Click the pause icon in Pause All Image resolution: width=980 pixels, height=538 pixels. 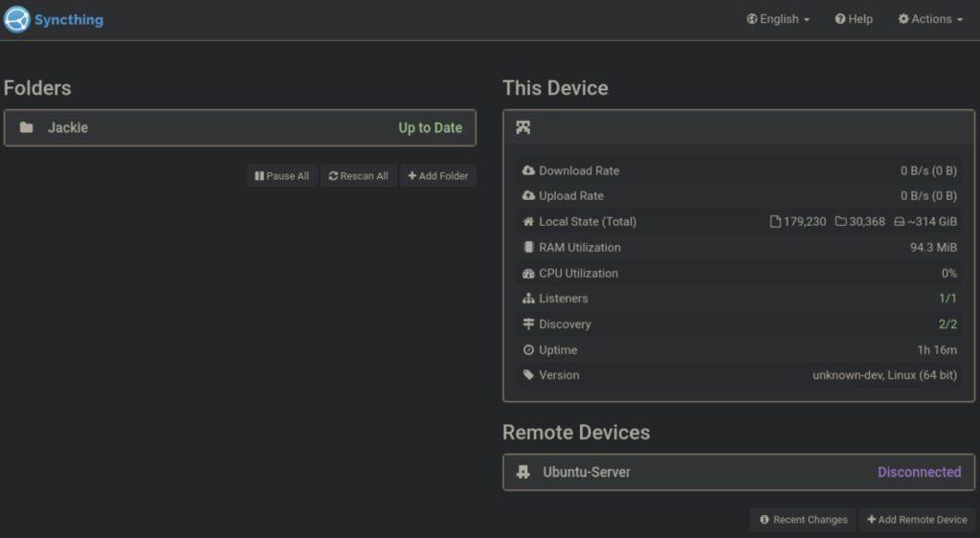click(x=258, y=176)
